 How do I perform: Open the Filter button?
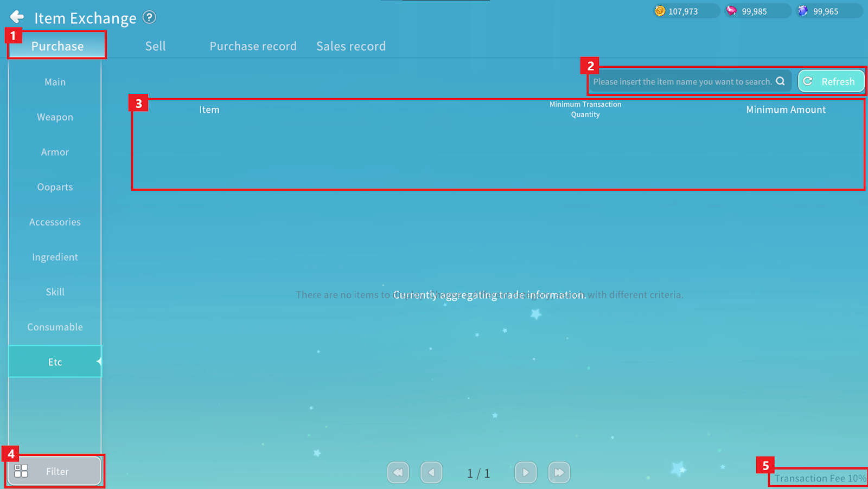click(55, 471)
